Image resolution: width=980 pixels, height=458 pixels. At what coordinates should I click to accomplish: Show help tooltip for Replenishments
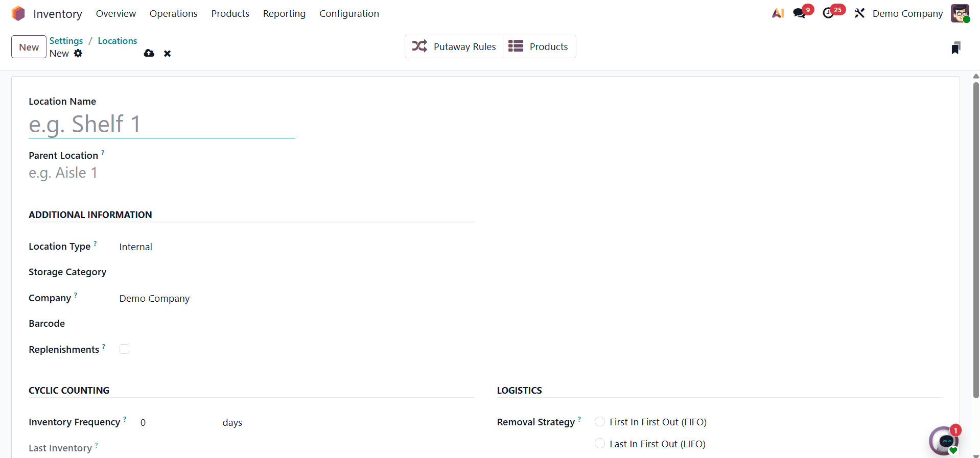click(x=104, y=347)
